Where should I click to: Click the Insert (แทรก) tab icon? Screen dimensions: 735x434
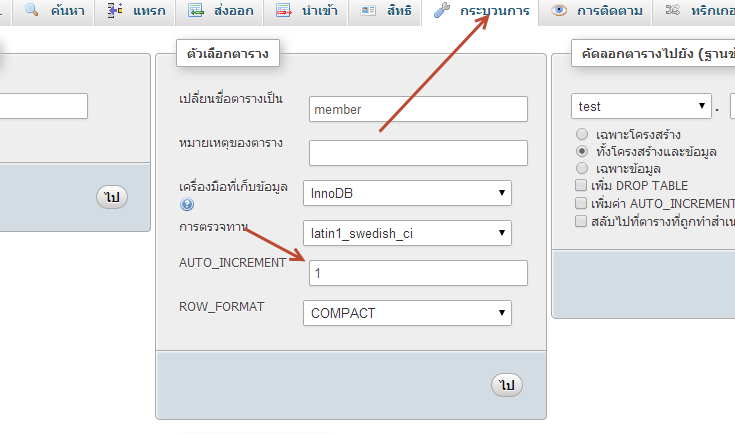click(x=115, y=10)
